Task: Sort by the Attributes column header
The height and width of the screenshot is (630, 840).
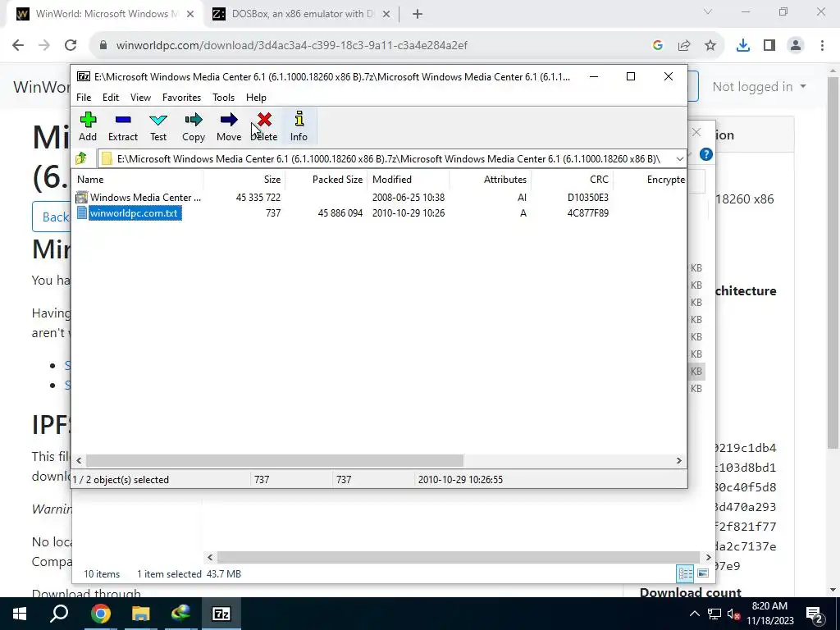Action: [491, 180]
